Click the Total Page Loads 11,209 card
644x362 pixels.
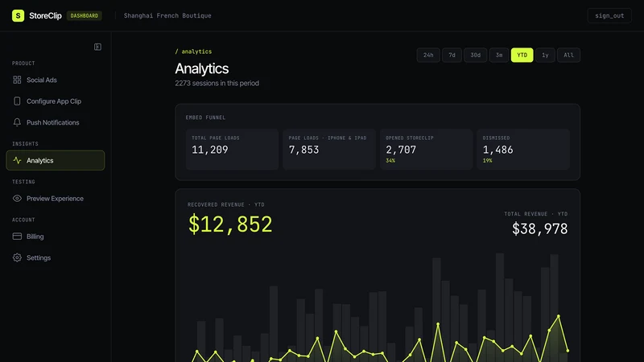[x=232, y=150]
